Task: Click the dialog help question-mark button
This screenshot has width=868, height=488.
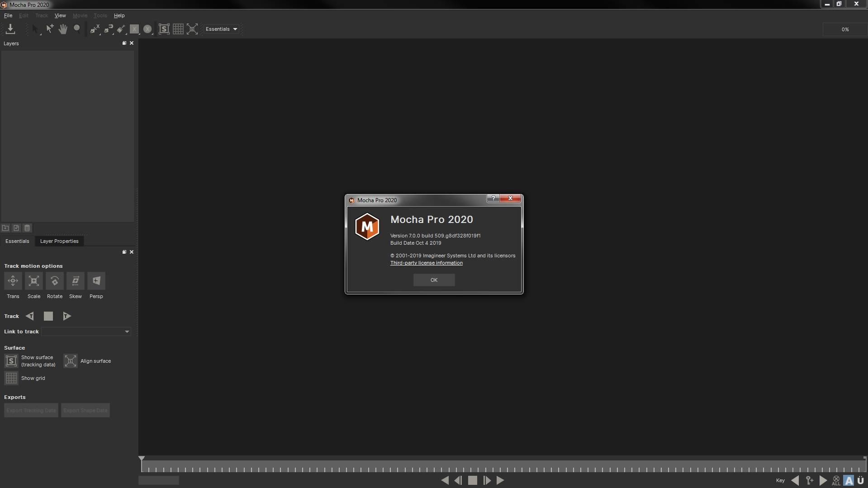Action: click(493, 198)
